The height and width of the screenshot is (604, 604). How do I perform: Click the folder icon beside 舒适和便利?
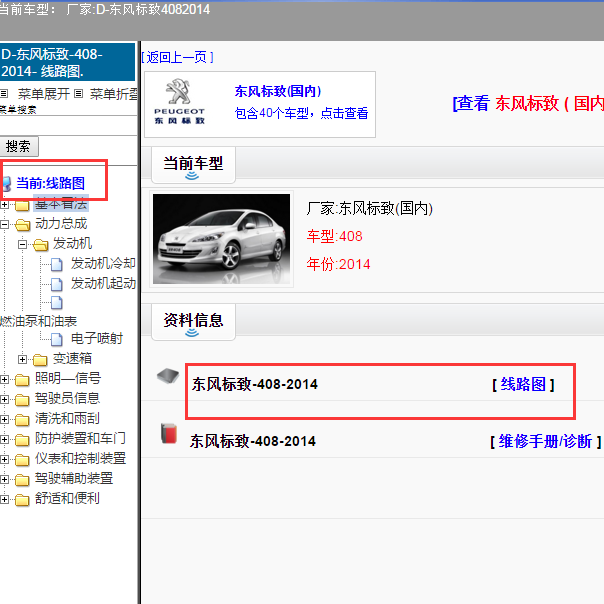tap(22, 500)
